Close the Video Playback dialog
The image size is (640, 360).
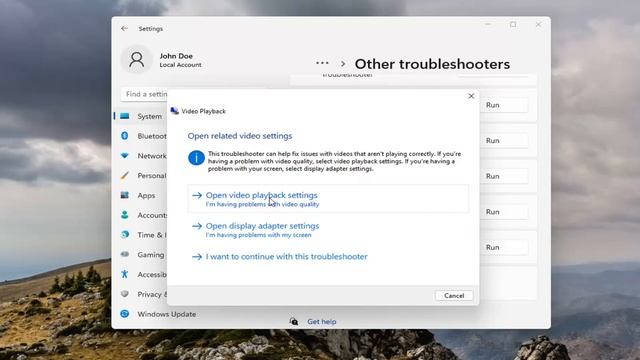(x=471, y=96)
